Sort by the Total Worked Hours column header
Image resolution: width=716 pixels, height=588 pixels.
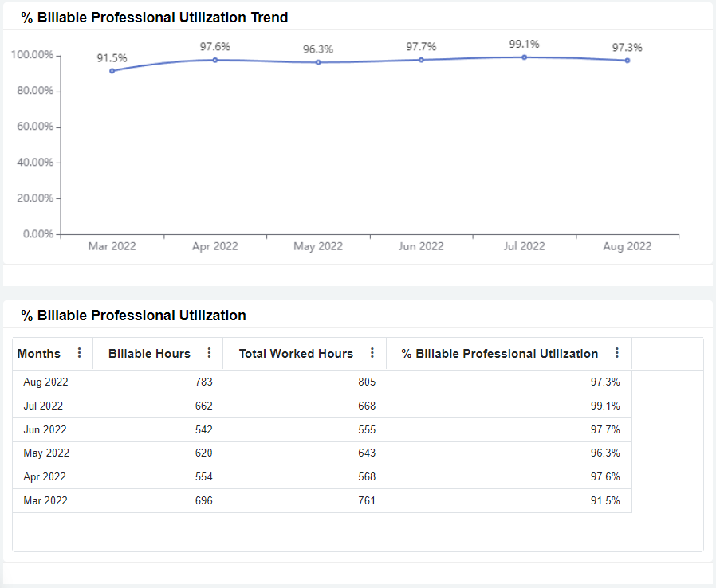tap(296, 353)
